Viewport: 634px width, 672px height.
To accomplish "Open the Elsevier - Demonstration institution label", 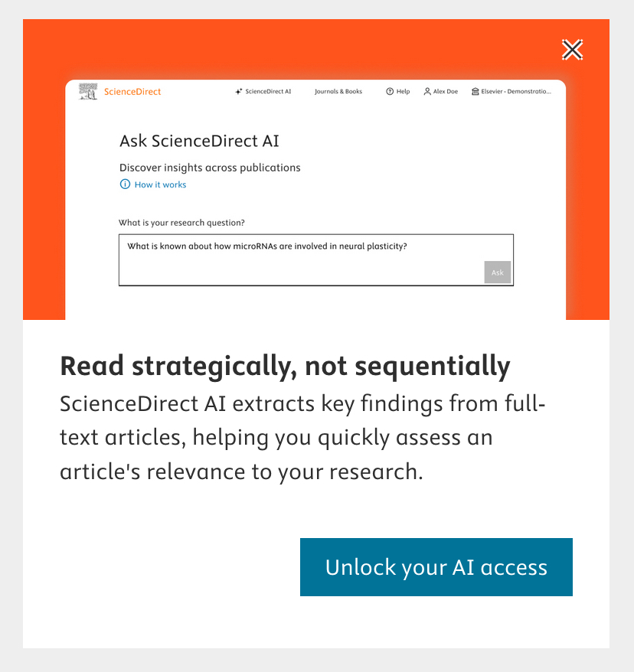I will click(515, 92).
